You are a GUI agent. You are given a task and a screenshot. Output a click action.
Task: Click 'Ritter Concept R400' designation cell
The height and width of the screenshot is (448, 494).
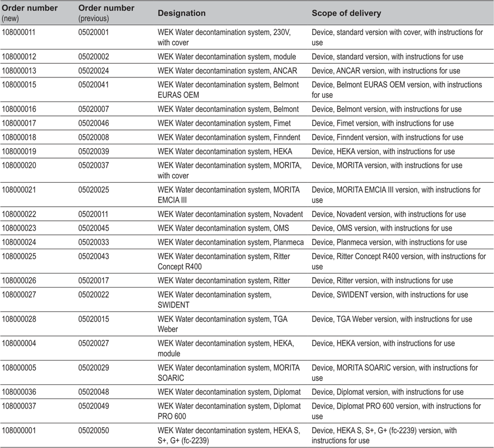pos(224,261)
